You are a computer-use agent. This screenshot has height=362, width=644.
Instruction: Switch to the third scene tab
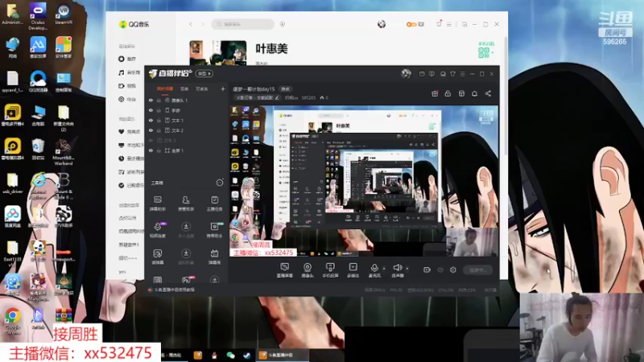[202, 88]
